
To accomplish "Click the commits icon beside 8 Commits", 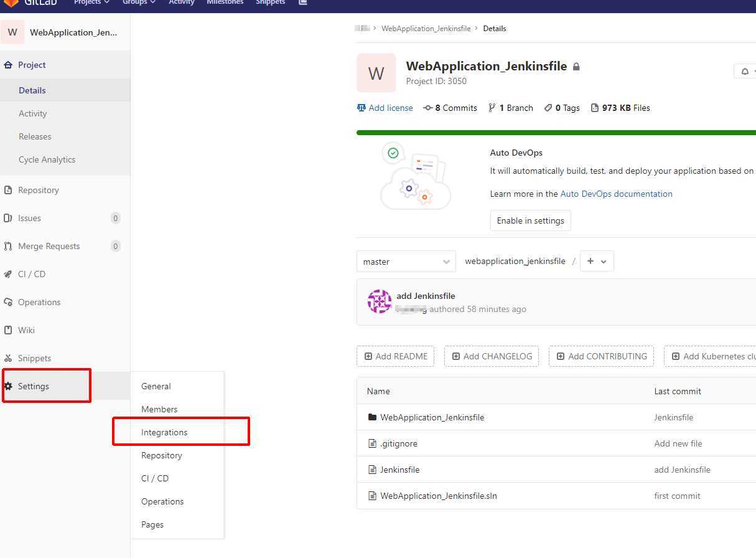I will click(428, 108).
